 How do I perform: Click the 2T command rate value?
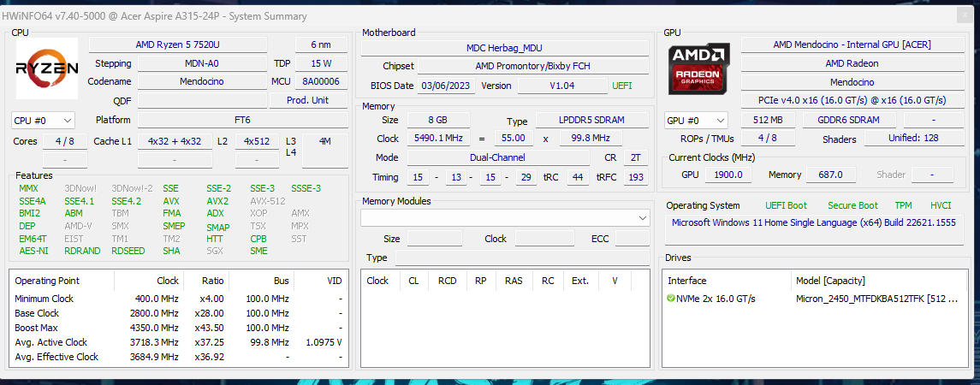[x=635, y=158]
